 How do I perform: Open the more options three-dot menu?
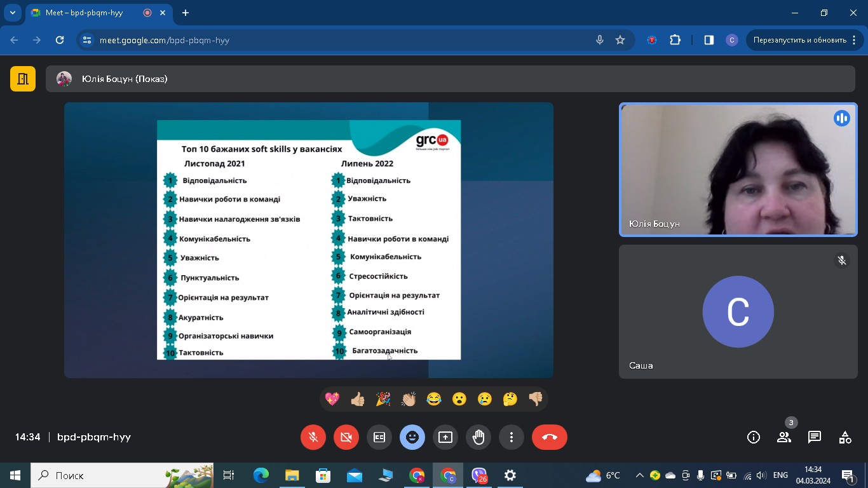(512, 437)
